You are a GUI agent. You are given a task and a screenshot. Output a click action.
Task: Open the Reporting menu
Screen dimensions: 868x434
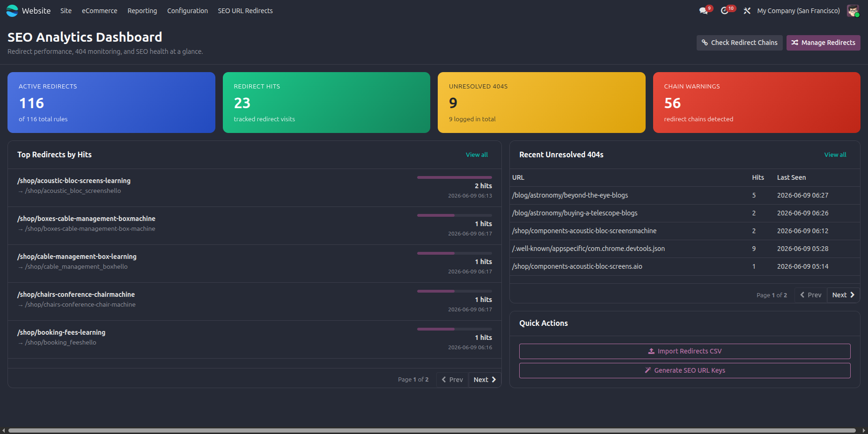tap(142, 11)
